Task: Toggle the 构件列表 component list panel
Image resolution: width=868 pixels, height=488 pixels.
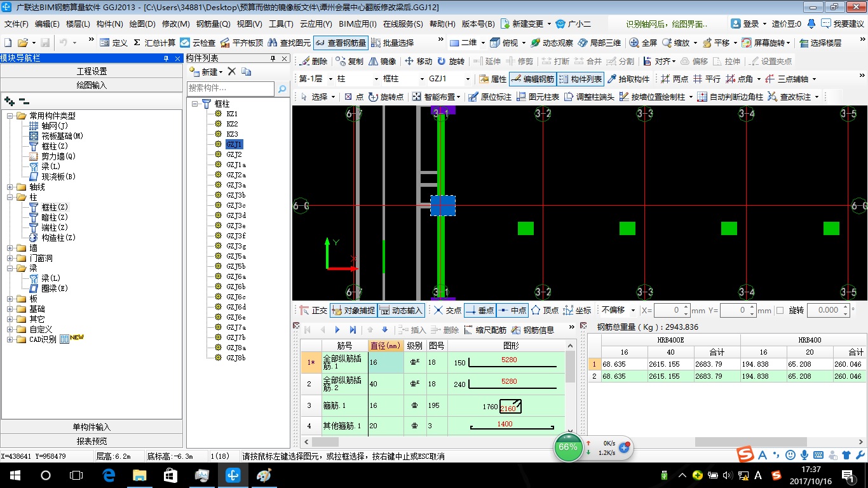Action: pos(580,79)
